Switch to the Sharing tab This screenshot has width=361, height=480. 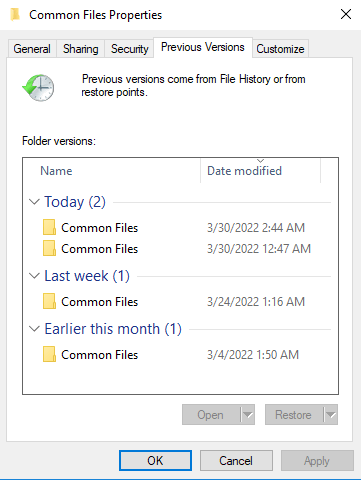click(81, 49)
